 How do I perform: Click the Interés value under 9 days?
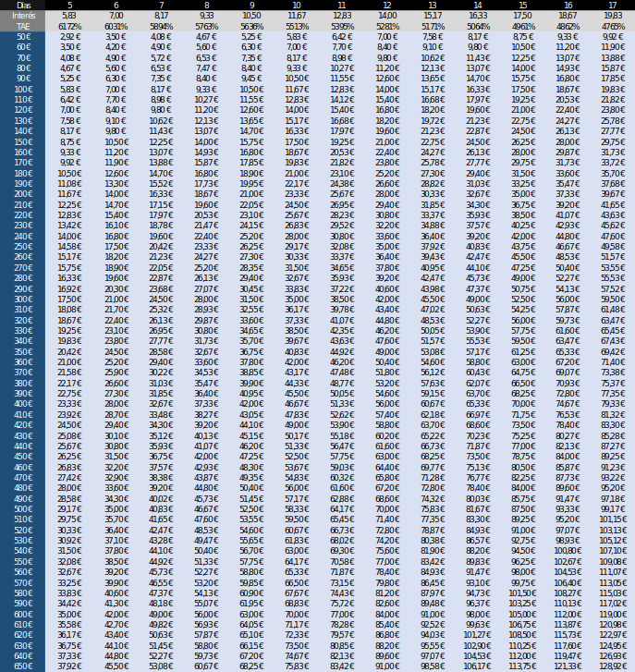tap(251, 16)
